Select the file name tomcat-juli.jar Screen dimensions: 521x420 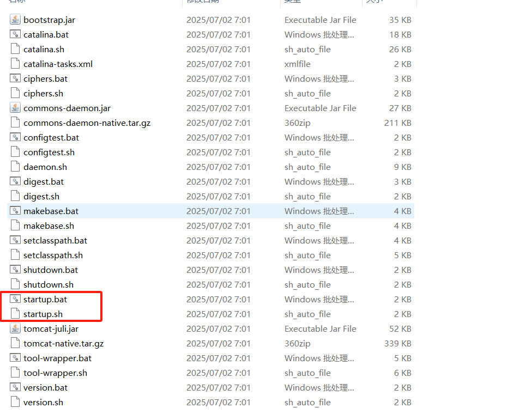point(51,329)
